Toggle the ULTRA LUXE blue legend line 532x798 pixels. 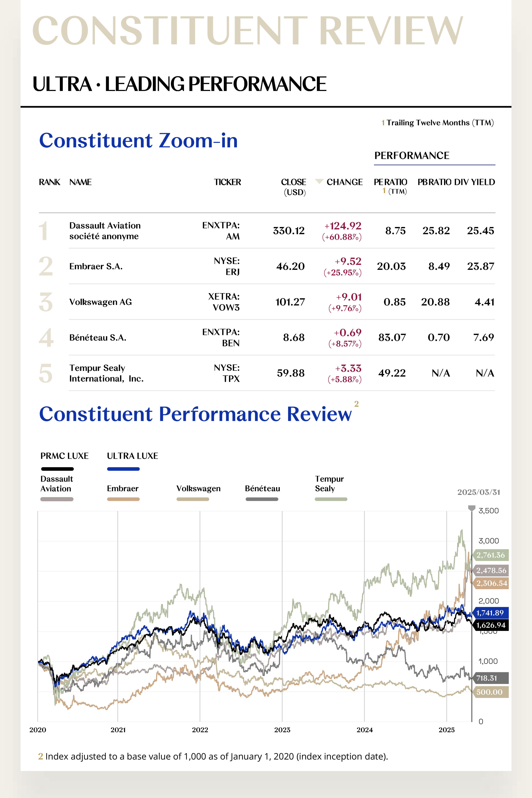tap(123, 469)
